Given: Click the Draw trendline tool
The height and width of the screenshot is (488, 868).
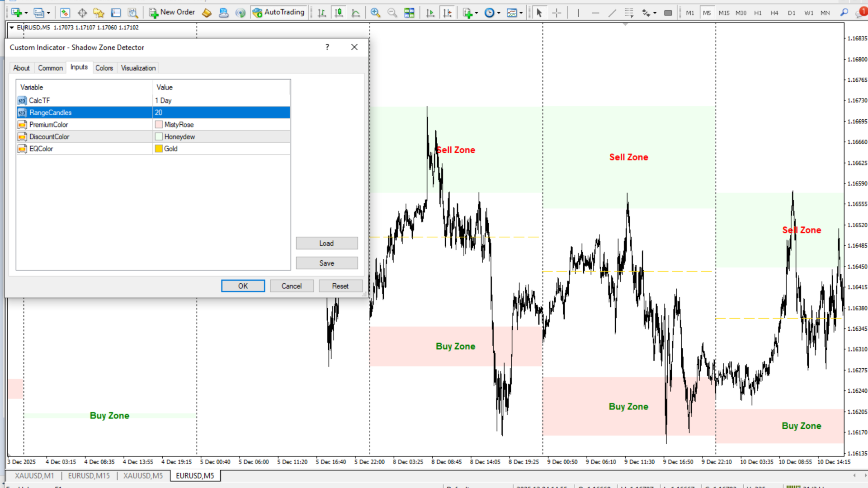Looking at the screenshot, I should [x=612, y=13].
